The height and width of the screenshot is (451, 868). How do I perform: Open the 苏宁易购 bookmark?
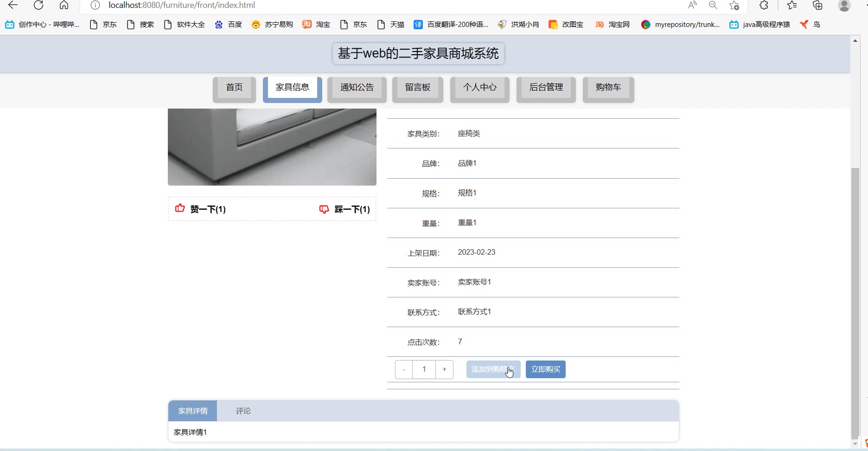272,25
